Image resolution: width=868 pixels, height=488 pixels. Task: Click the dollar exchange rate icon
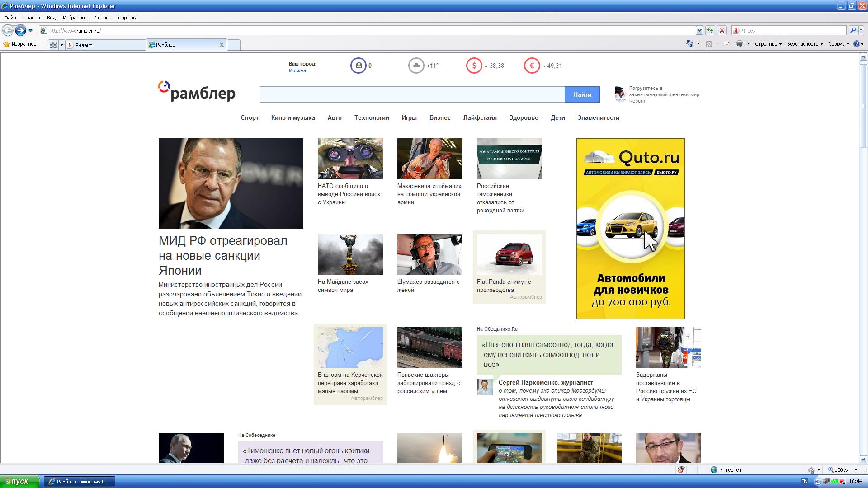click(474, 66)
